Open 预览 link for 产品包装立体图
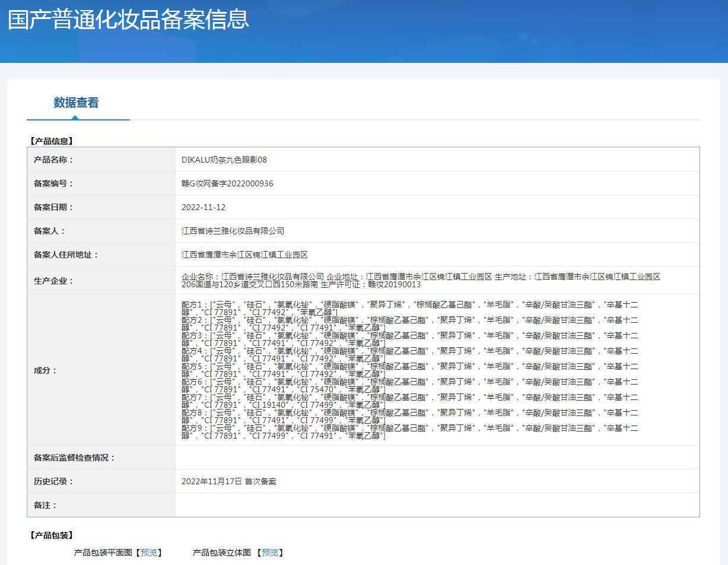 click(270, 553)
